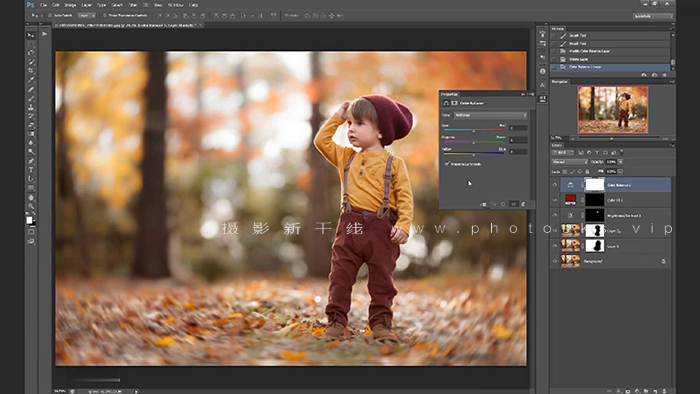Create a new layer from Layers panel

[x=655, y=391]
